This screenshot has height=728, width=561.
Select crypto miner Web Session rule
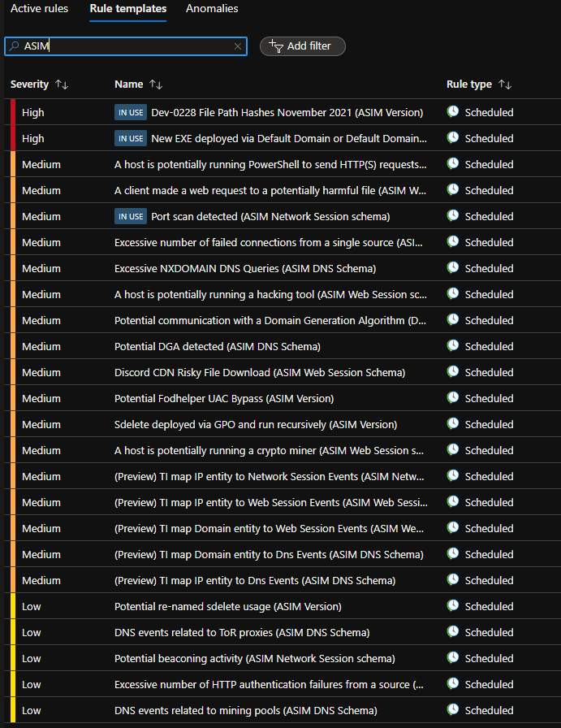[x=269, y=450]
